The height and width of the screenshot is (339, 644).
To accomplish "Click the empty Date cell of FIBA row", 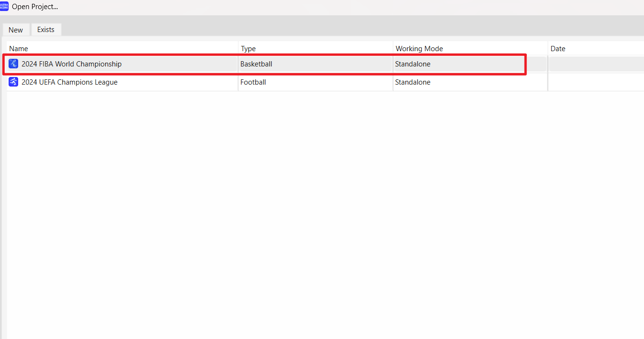I will (x=595, y=64).
